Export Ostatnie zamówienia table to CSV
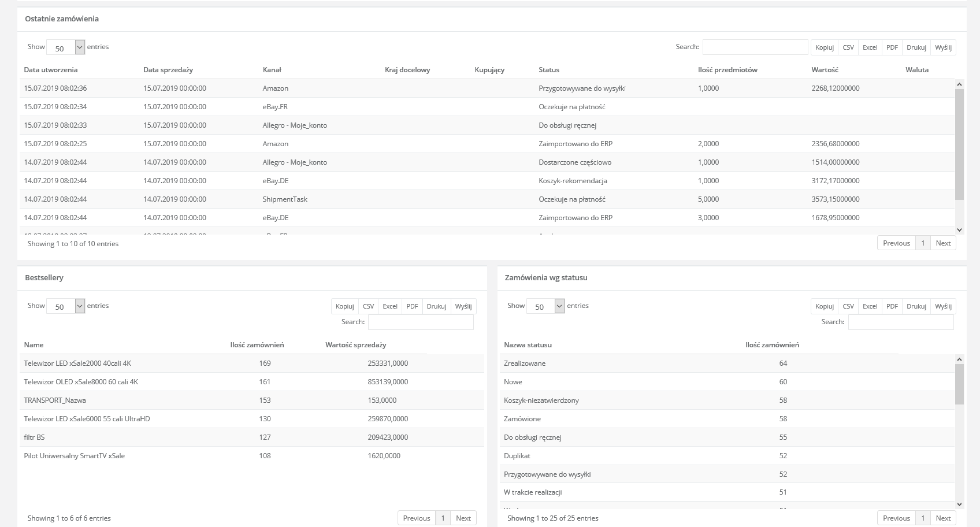The width and height of the screenshot is (980, 527). point(848,47)
